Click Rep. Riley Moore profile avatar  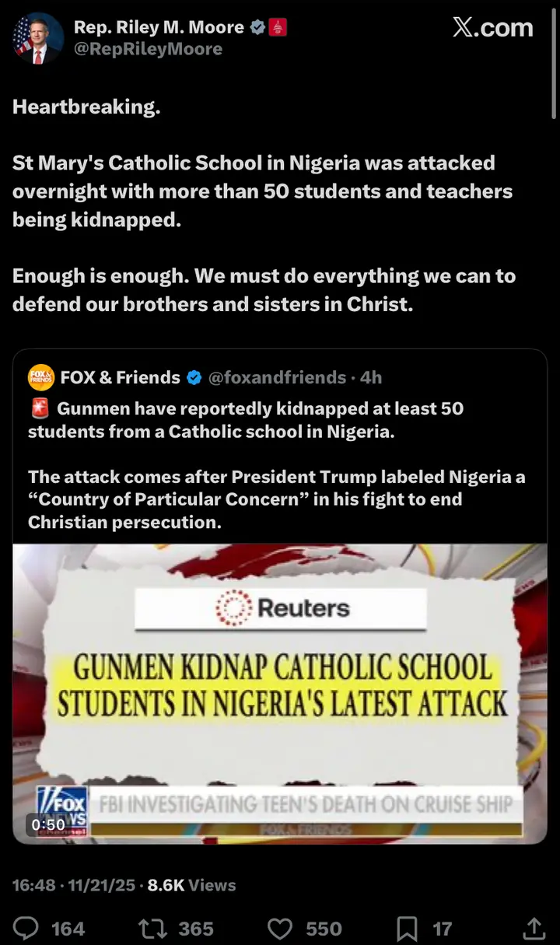click(37, 37)
